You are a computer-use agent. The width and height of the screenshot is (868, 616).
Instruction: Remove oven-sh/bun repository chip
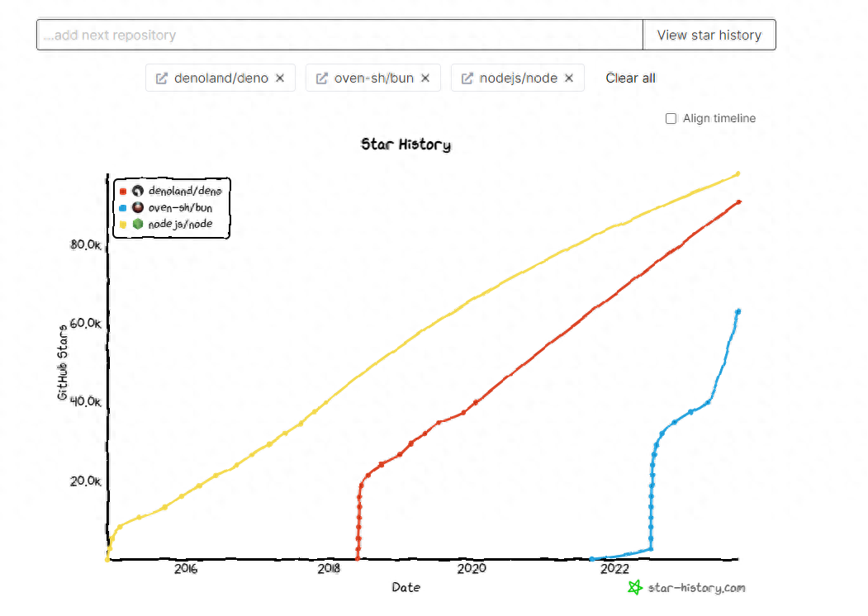(425, 78)
